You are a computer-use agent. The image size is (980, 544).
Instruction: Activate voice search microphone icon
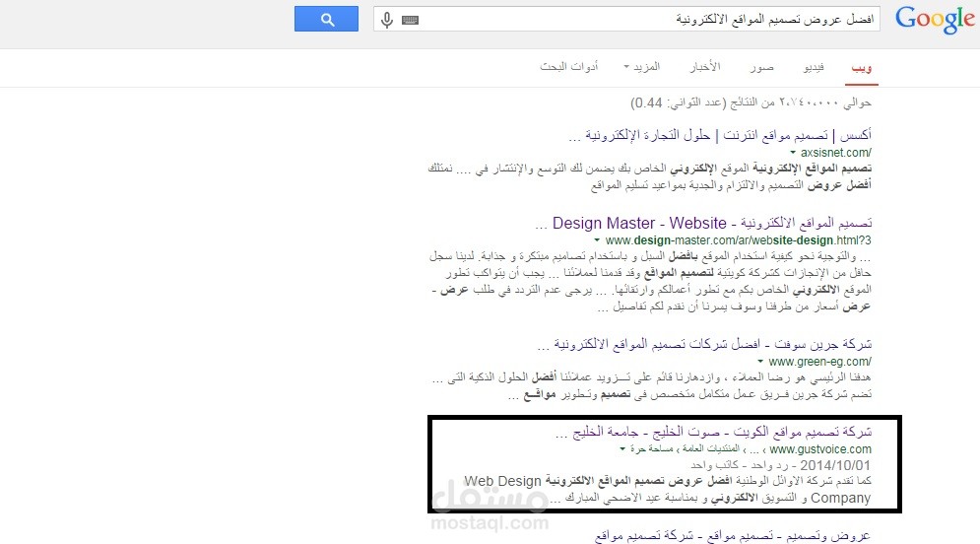[x=387, y=20]
